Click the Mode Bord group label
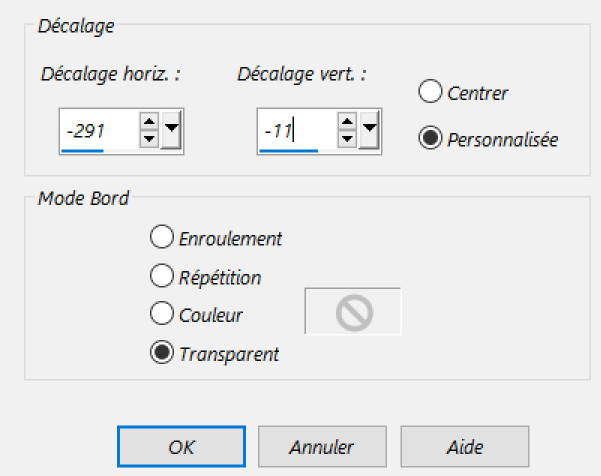Image resolution: width=601 pixels, height=476 pixels. (x=82, y=198)
